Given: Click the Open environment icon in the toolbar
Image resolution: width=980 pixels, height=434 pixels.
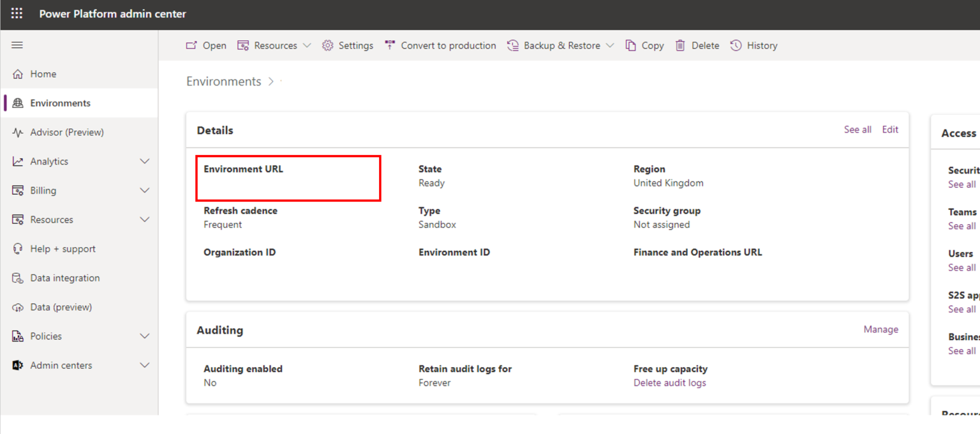Looking at the screenshot, I should (x=191, y=45).
